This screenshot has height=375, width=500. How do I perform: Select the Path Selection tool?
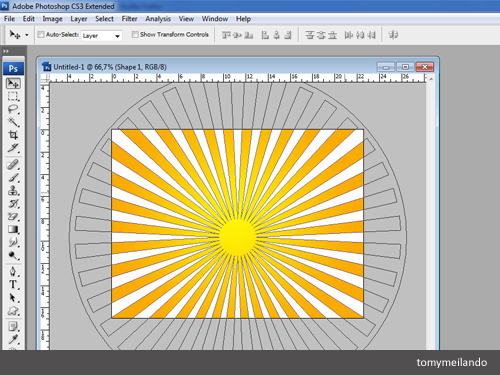point(13,298)
